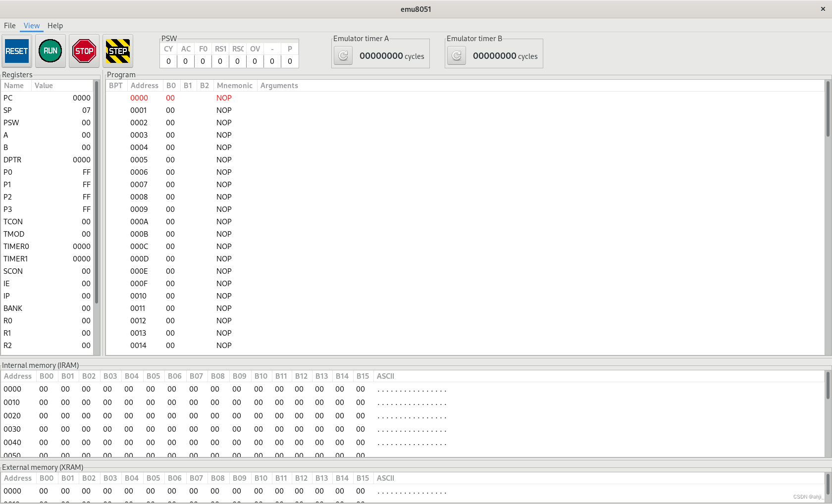Select the P3 register row

pyautogui.click(x=47, y=209)
